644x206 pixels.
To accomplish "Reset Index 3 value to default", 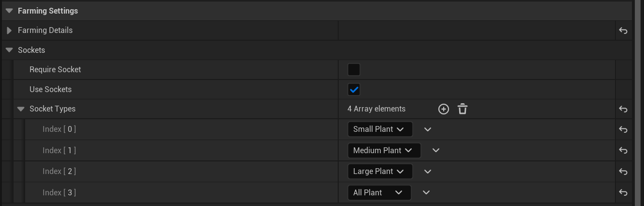I will click(623, 193).
